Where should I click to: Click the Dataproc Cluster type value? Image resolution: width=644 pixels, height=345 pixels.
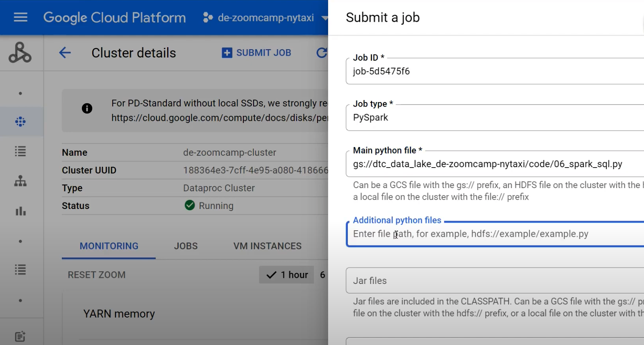(x=219, y=188)
